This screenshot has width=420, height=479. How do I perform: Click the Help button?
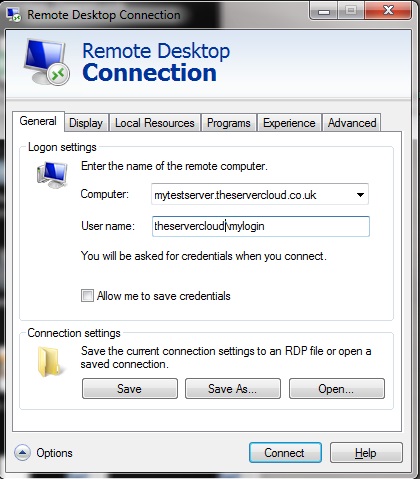pos(366,453)
